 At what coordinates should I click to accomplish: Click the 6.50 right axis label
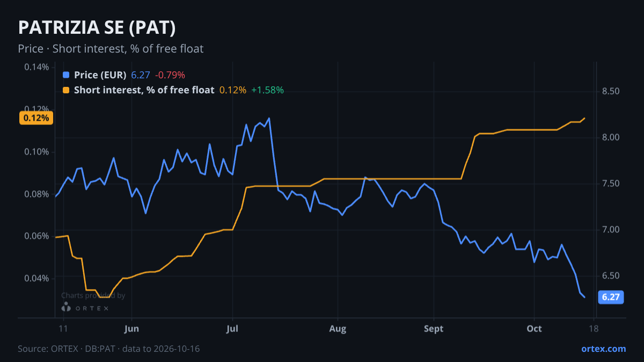point(611,276)
